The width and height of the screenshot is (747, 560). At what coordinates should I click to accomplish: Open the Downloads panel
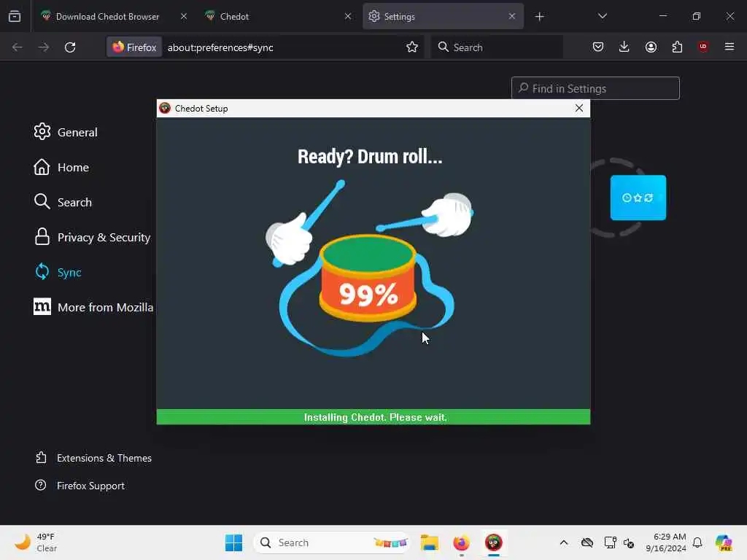tap(624, 47)
